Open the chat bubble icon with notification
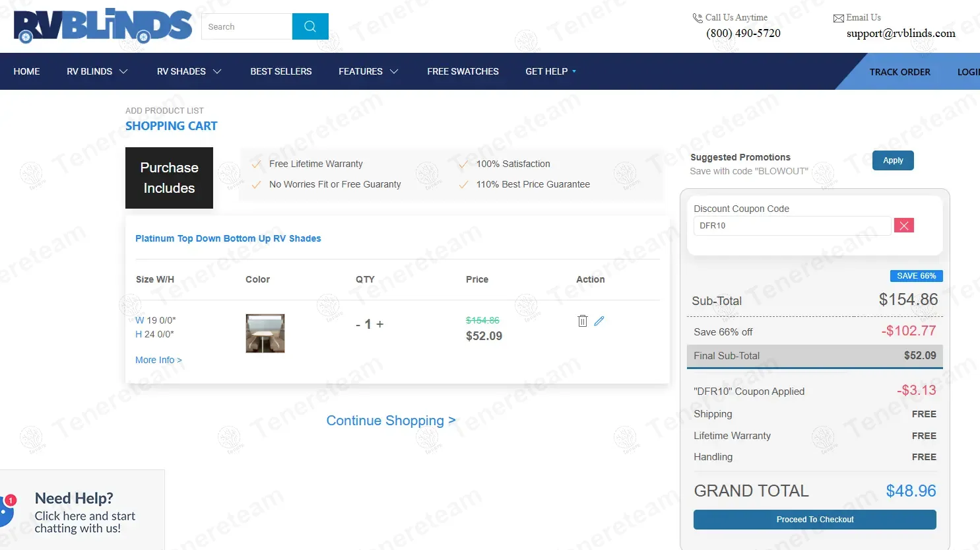 point(7,510)
